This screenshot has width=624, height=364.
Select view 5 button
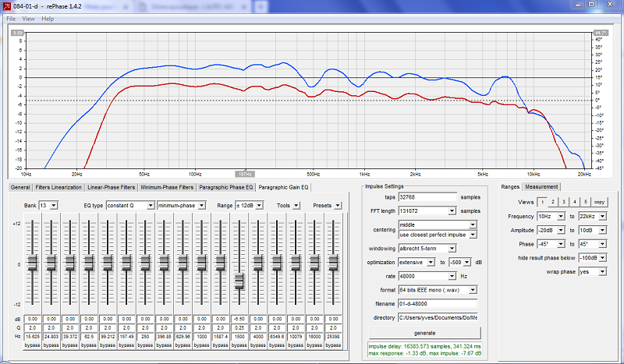click(x=586, y=202)
